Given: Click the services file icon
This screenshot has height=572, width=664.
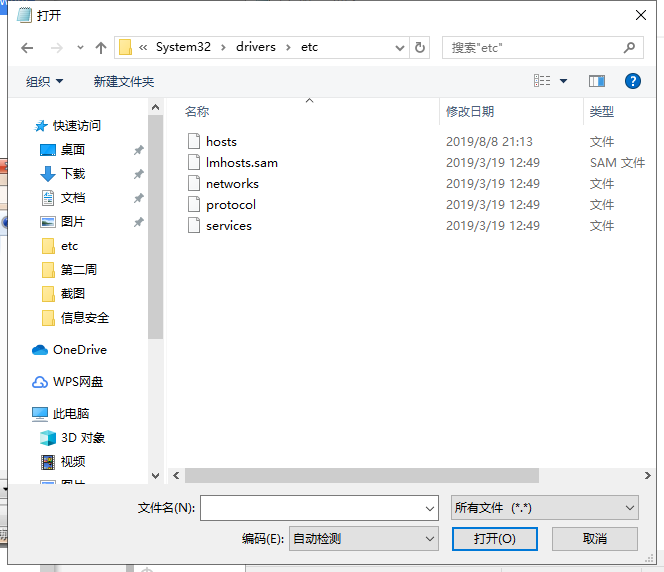Looking at the screenshot, I should (194, 225).
